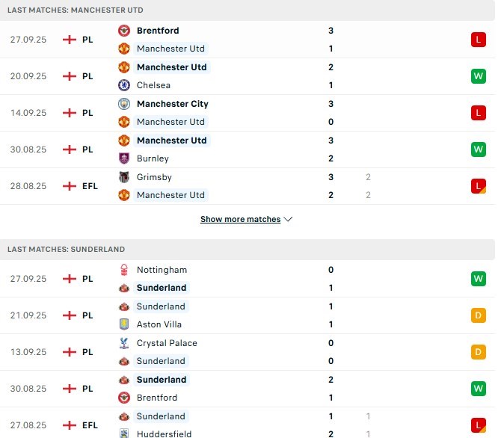Expand Show more matches chevron

(x=289, y=220)
